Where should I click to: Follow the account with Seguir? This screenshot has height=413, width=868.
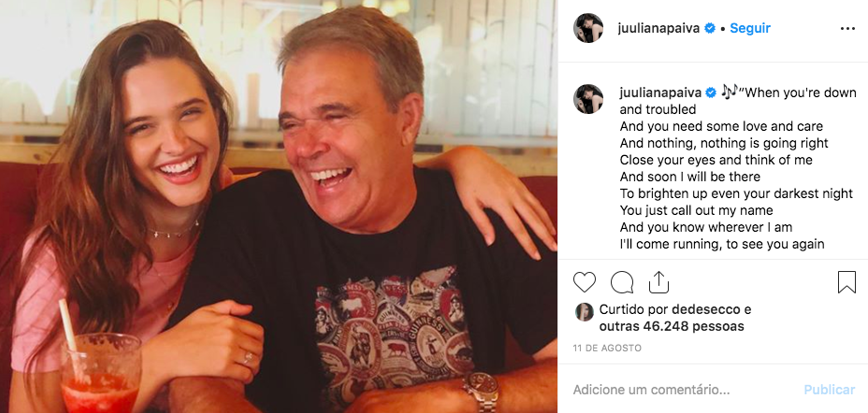click(750, 28)
